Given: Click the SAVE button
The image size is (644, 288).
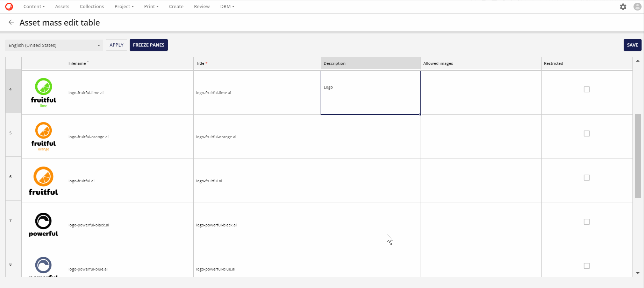Looking at the screenshot, I should point(632,45).
